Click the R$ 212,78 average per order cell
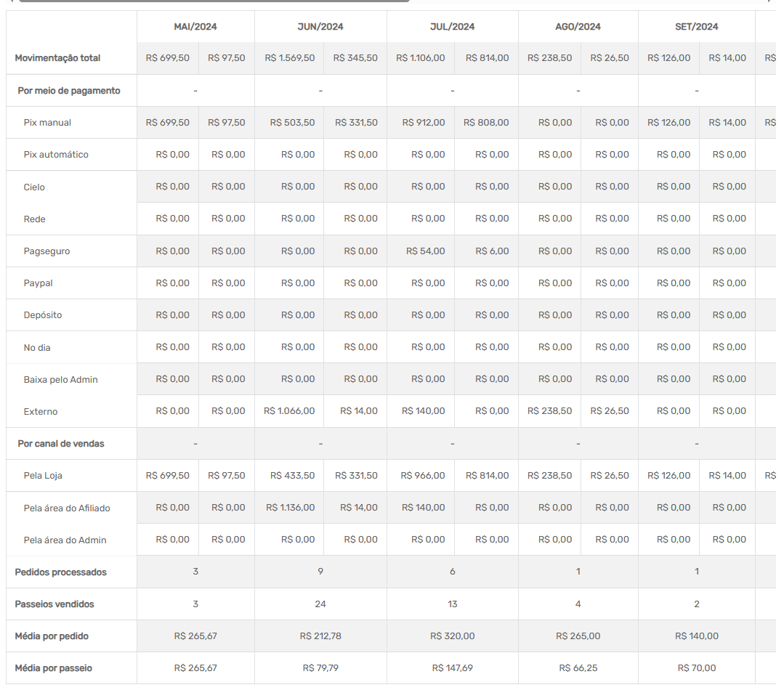This screenshot has width=784, height=690. tap(320, 636)
